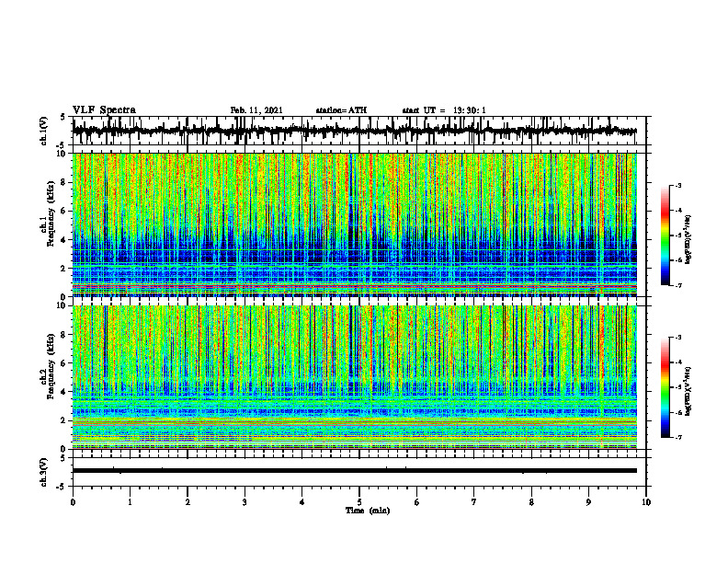Click the ch.1 spectrogram color bar
728x563 pixels.
tap(665, 236)
